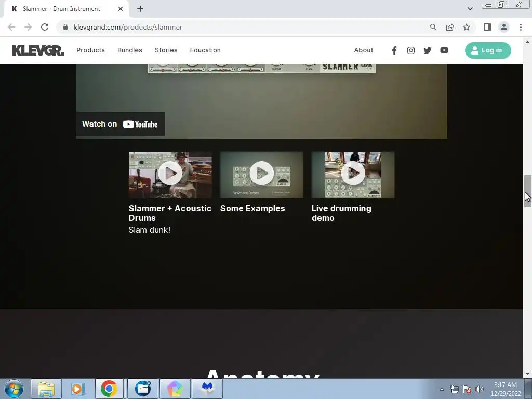This screenshot has height=399, width=532.
Task: Play Slammer + Acoustic Drums video
Action: click(x=170, y=174)
